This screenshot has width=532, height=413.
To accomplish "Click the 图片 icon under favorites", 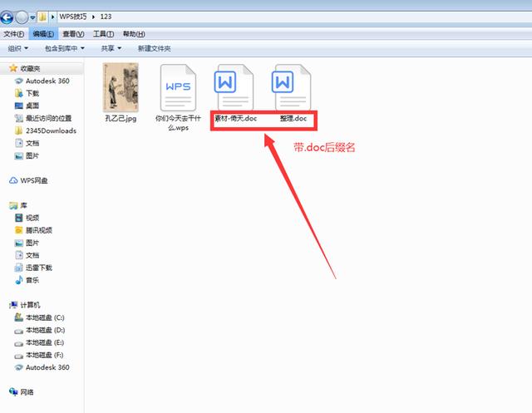I will 18,155.
